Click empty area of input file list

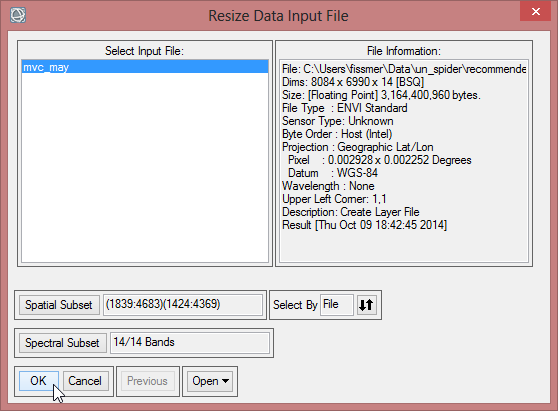coord(145,167)
